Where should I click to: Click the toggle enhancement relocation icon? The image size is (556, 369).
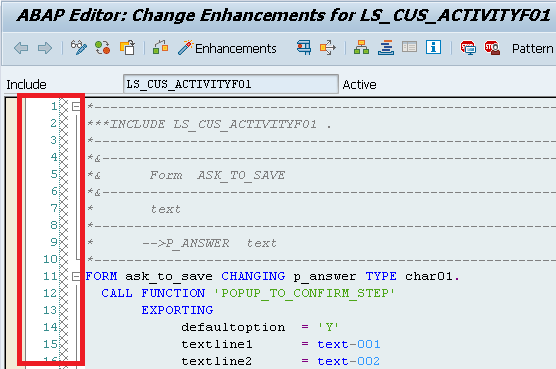click(161, 47)
